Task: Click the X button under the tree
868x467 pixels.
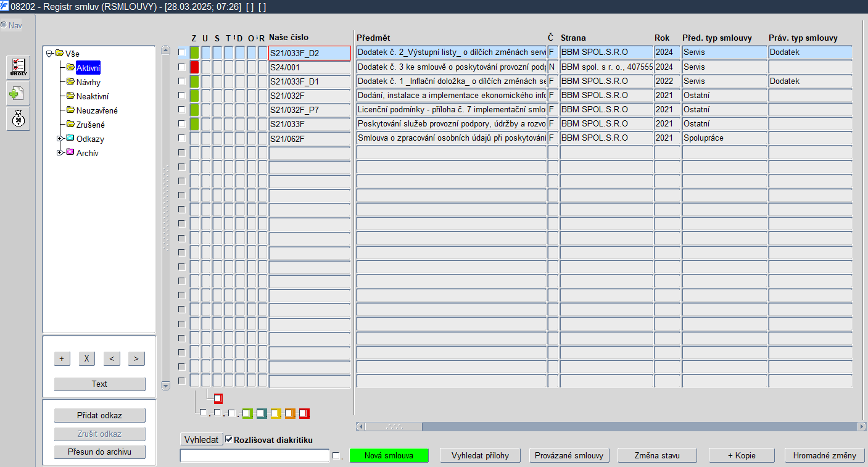Action: tap(87, 358)
